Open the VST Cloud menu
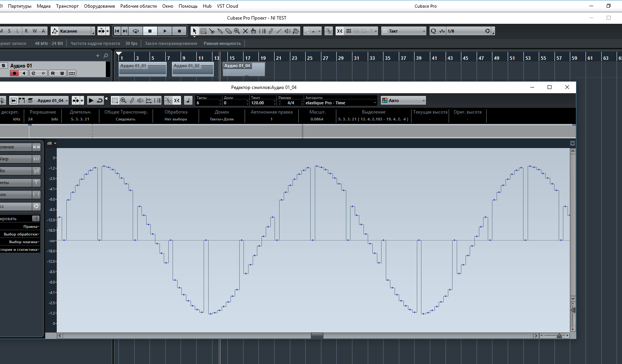The height and width of the screenshot is (364, 622). click(227, 6)
